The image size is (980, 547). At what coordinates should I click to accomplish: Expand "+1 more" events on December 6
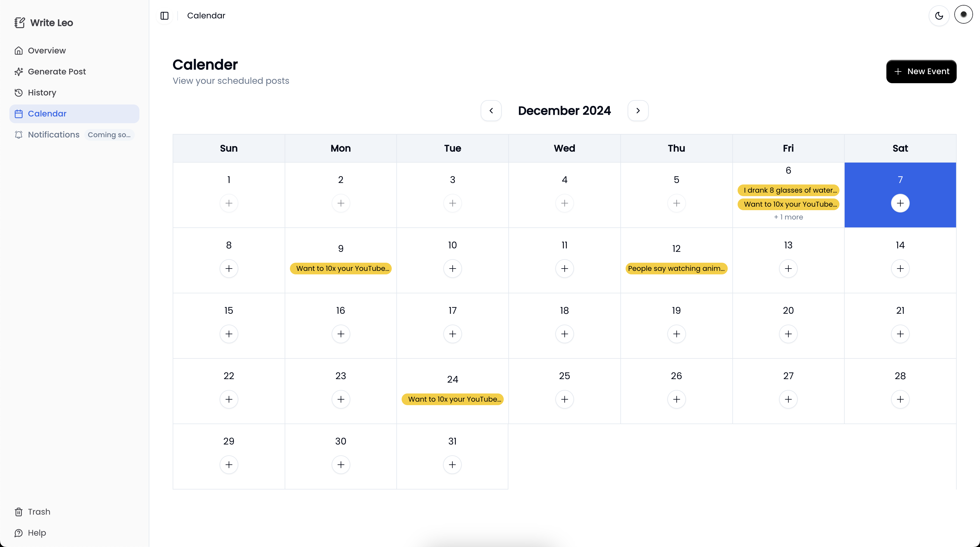tap(788, 217)
